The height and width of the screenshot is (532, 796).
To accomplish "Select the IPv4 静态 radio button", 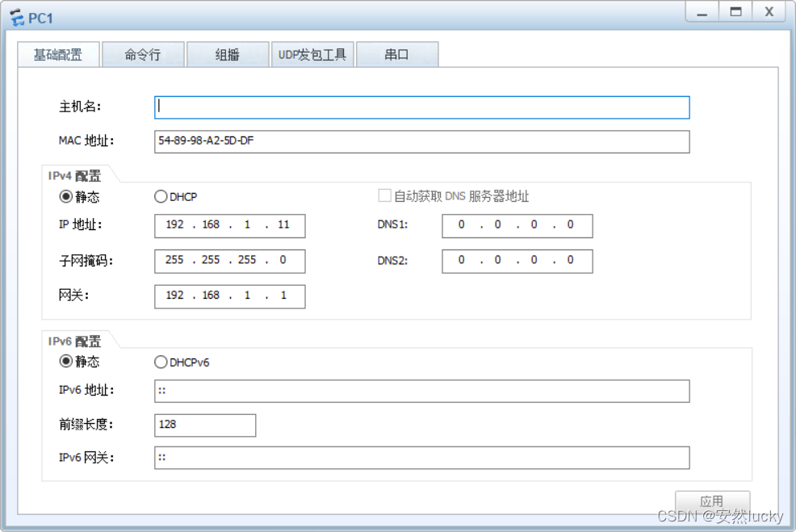I will tap(65, 196).
